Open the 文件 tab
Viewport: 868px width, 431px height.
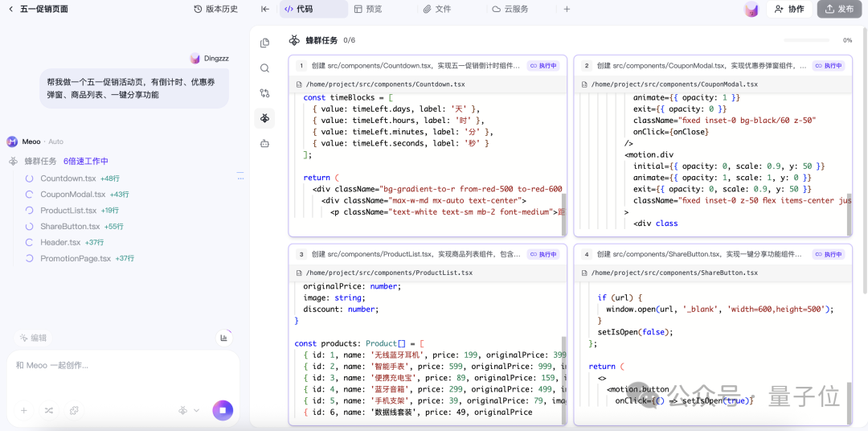coord(437,9)
